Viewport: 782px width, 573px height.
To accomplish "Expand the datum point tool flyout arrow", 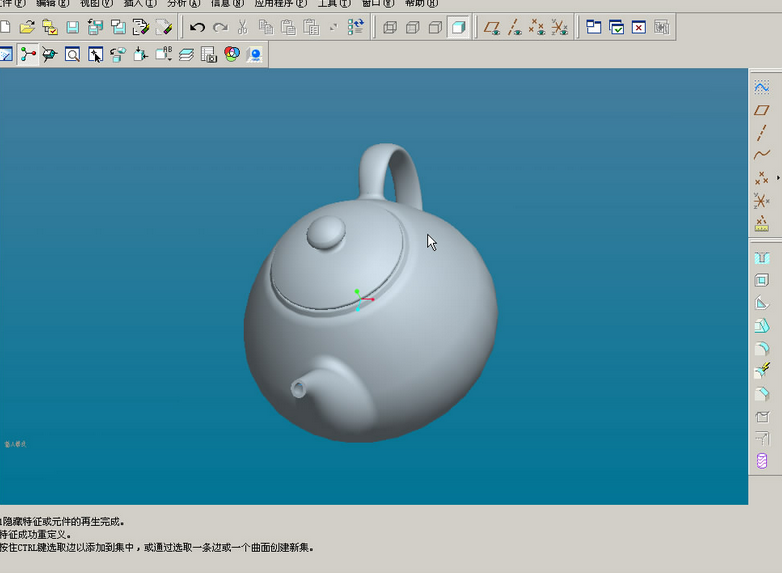I will [778, 178].
